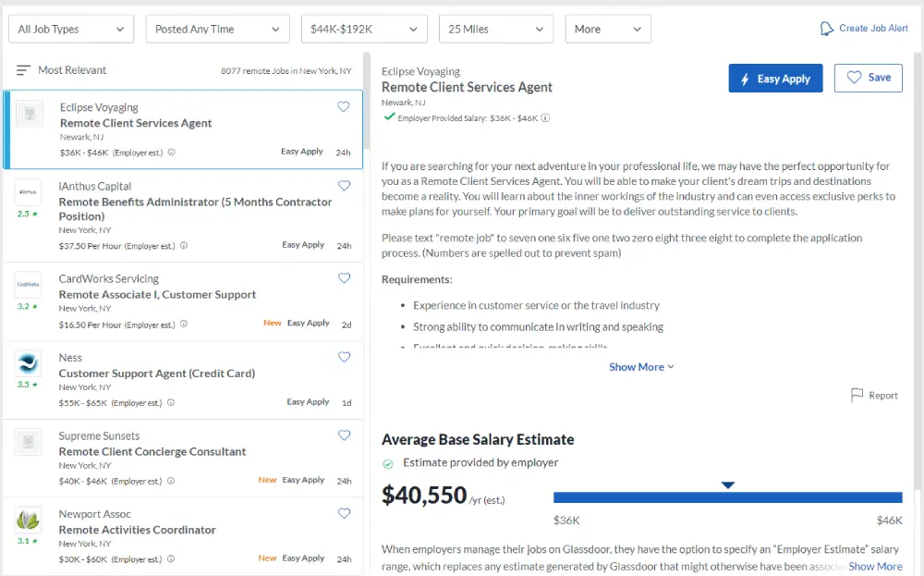Favorite the CardWorks Servicing job heart

coord(344,278)
